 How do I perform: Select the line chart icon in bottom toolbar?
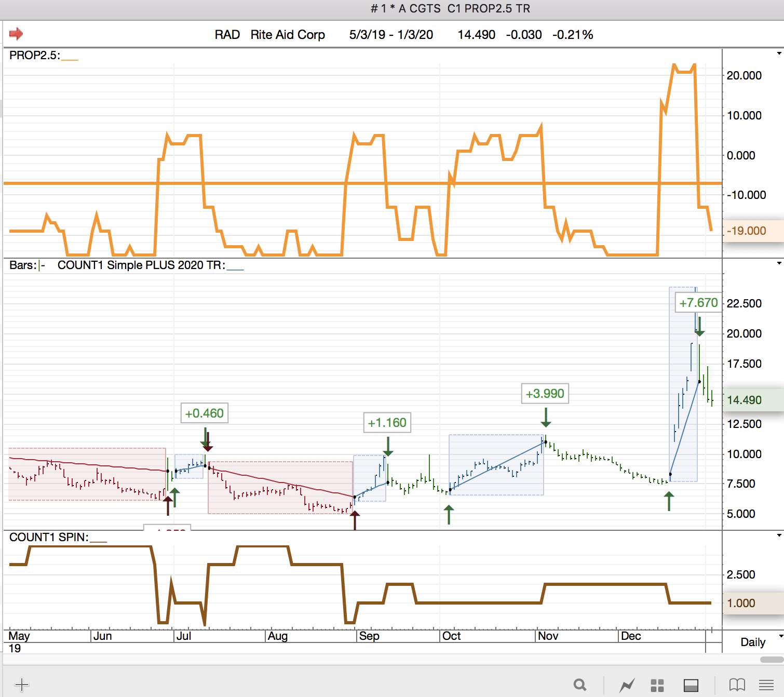tap(627, 685)
